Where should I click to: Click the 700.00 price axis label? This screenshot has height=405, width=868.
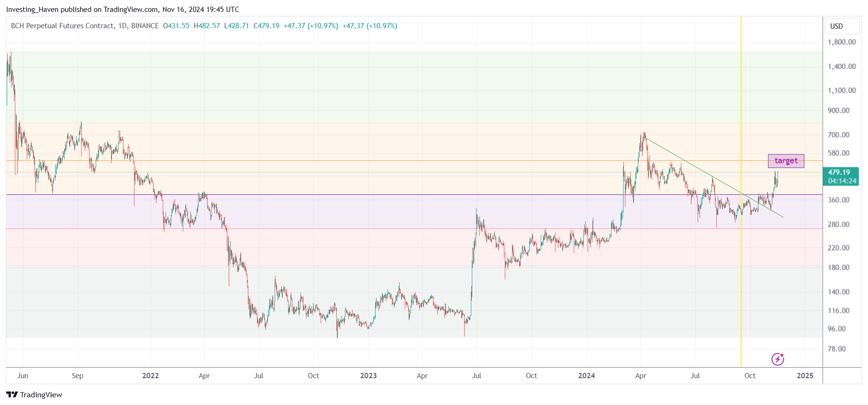839,135
